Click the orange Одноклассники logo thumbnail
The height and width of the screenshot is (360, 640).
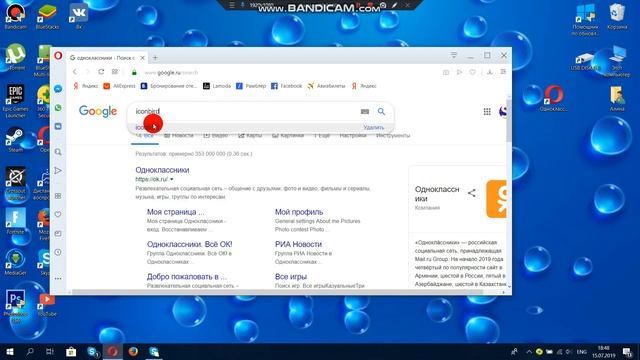(496, 199)
